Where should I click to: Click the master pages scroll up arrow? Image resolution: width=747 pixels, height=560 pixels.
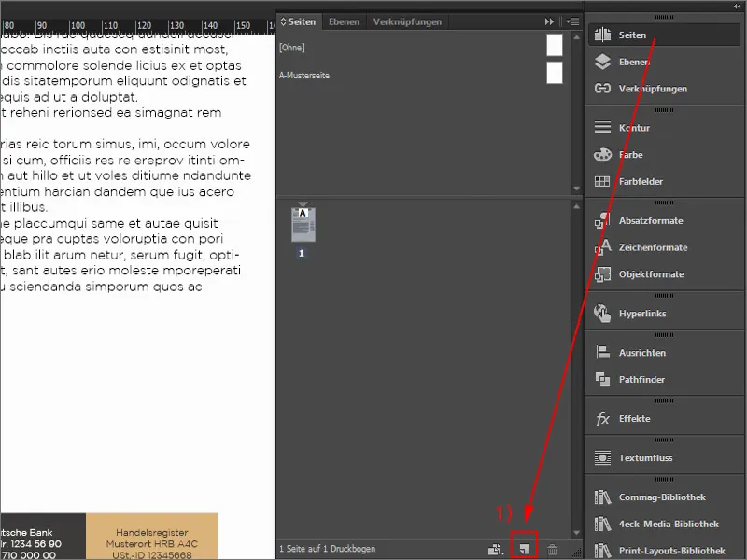tap(576, 37)
